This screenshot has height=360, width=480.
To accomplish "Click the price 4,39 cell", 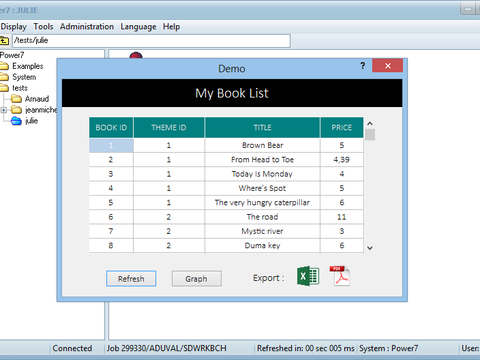I will [x=342, y=160].
